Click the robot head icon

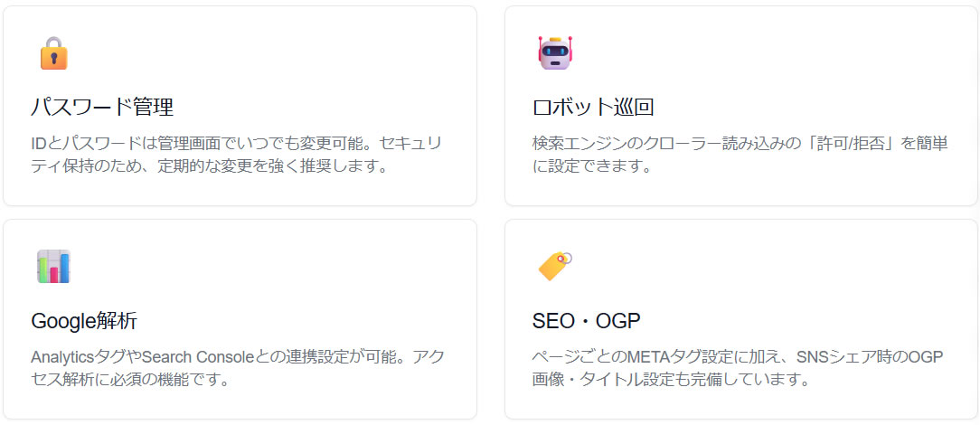point(556,53)
